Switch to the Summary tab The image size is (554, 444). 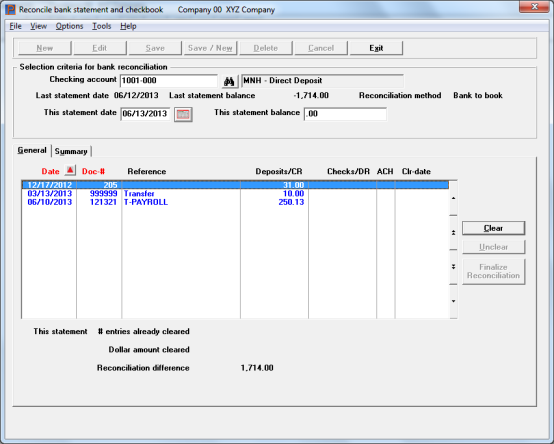pyautogui.click(x=71, y=151)
